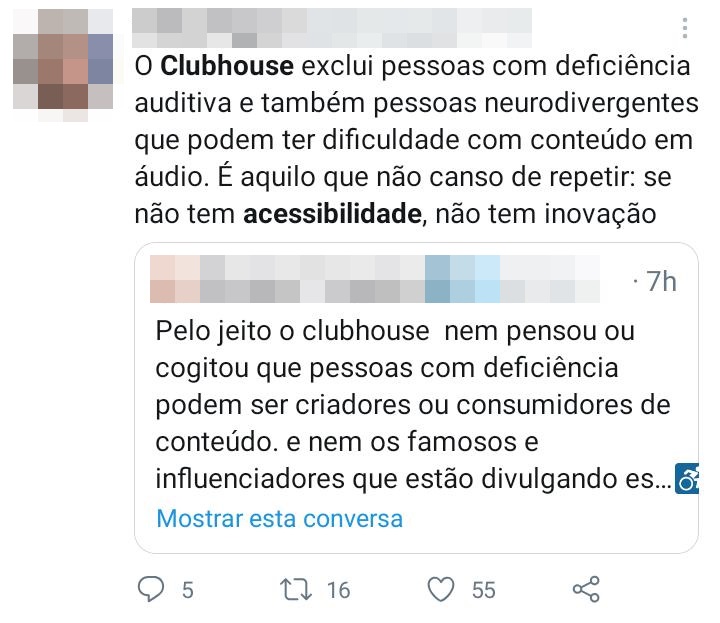Open the blurred profile avatar of tweet author
720x623 pixels.
(x=63, y=65)
